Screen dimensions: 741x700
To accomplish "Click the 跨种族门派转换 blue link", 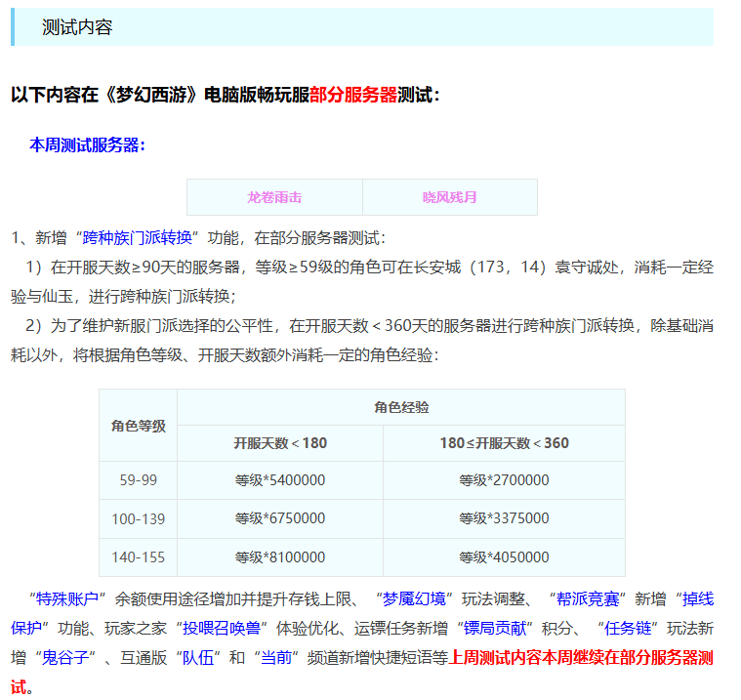I will (x=137, y=237).
